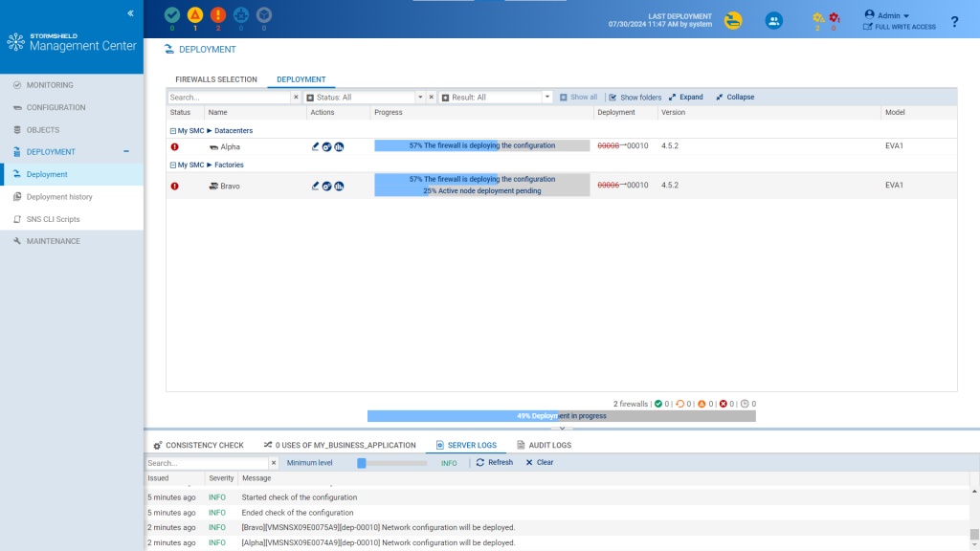Click the firewall Search input field
The height and width of the screenshot is (551, 980).
(230, 98)
